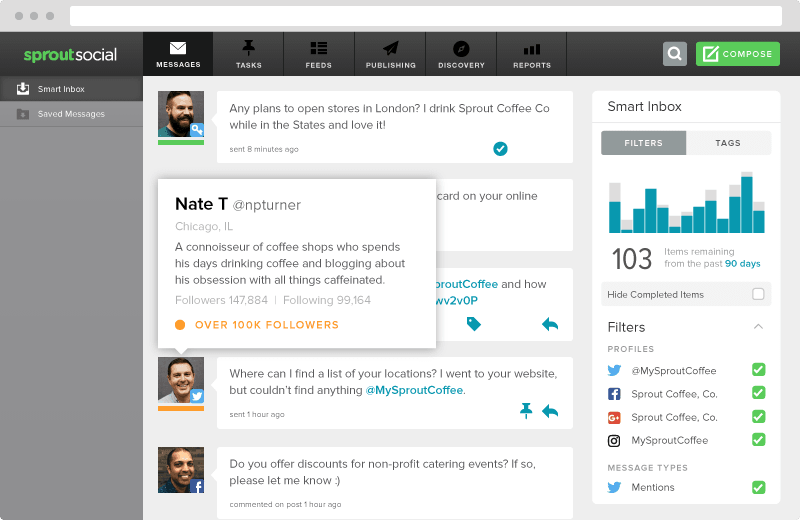Click the Smart Inbox panel heading
Viewport: 800px width, 520px height.
point(644,106)
